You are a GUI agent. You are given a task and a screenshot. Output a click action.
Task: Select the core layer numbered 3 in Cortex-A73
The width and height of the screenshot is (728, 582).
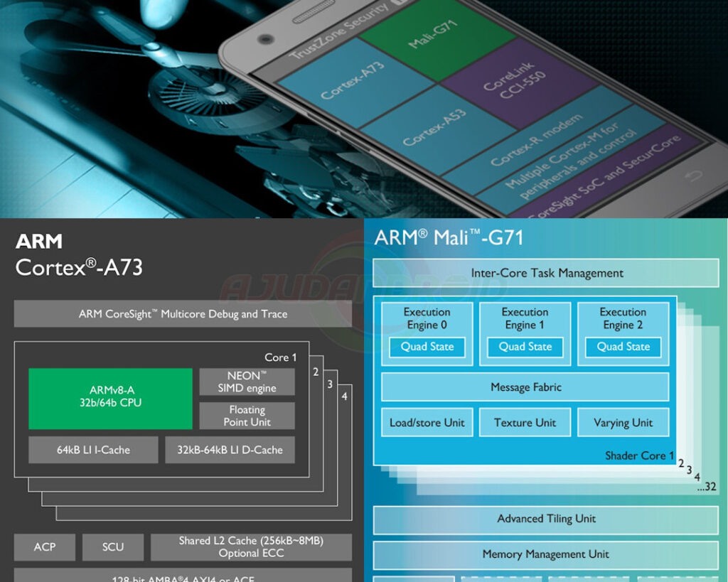click(x=330, y=384)
